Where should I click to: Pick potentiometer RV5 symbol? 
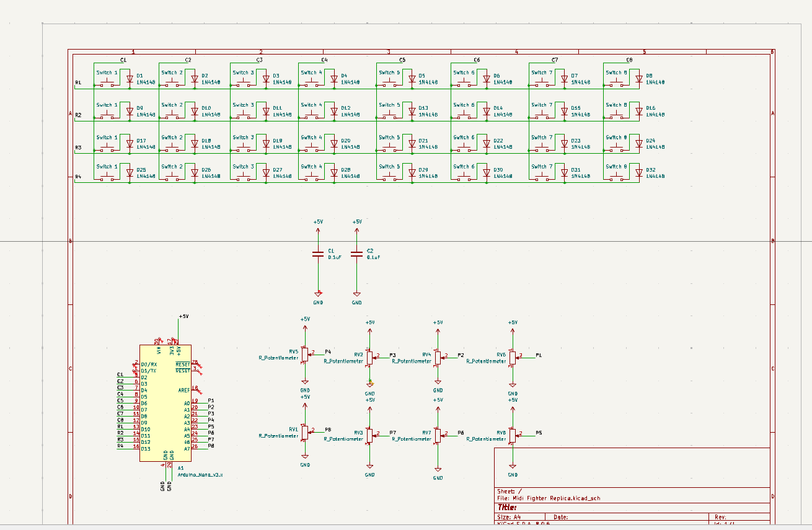pos(305,354)
